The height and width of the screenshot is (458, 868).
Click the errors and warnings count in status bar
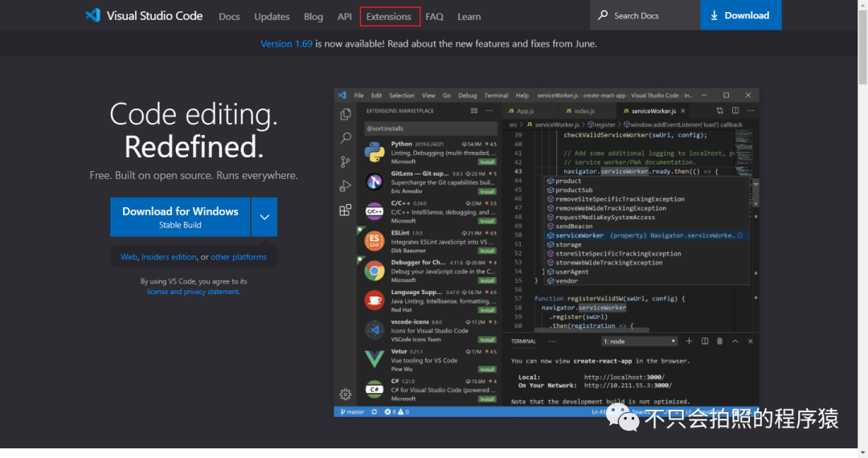(396, 411)
